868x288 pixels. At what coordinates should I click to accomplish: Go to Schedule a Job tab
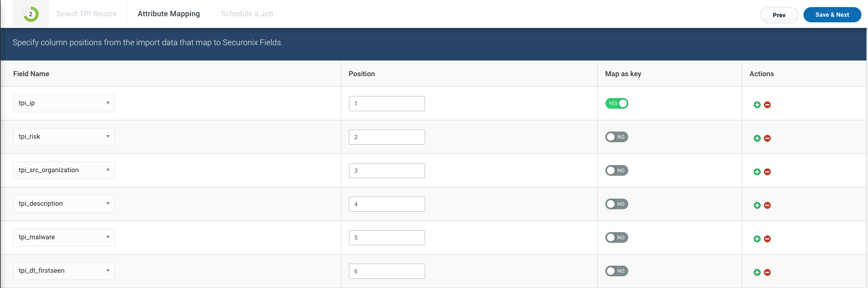247,14
